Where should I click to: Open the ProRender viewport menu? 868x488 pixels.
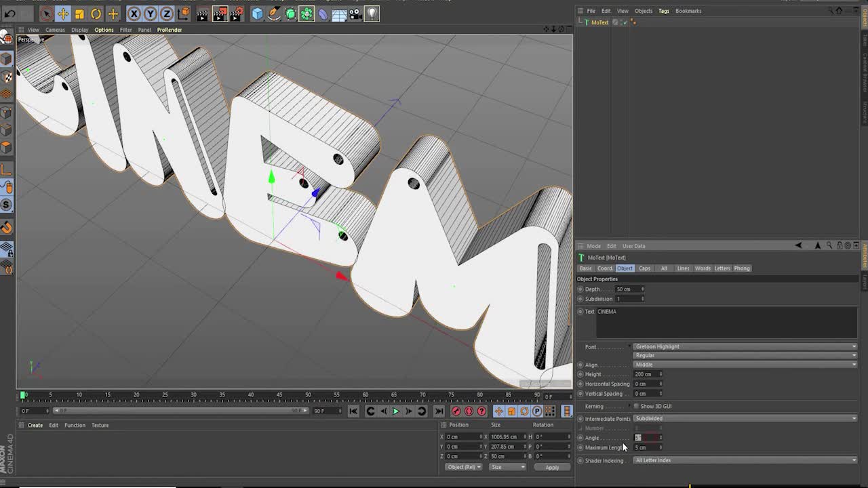(x=170, y=30)
